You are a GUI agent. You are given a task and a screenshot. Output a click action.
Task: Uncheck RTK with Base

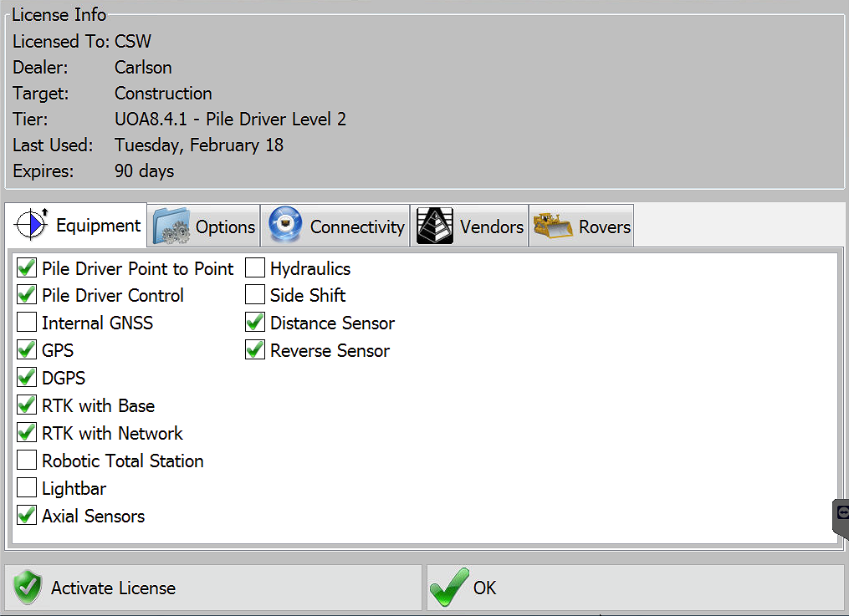tap(27, 405)
